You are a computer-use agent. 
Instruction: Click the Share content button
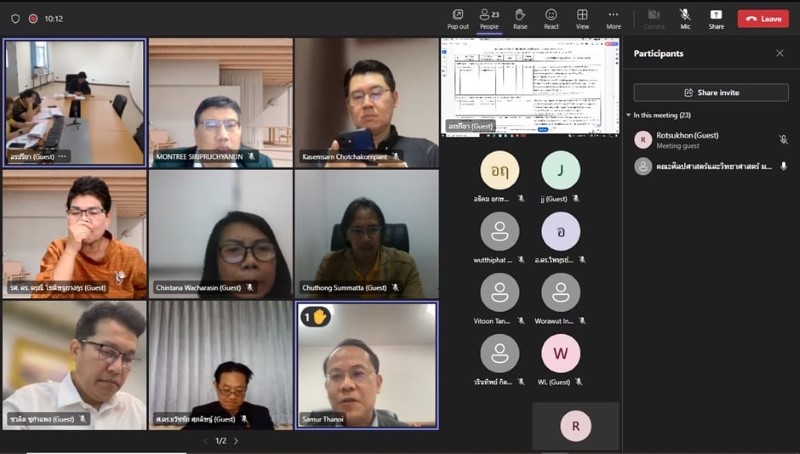716,19
